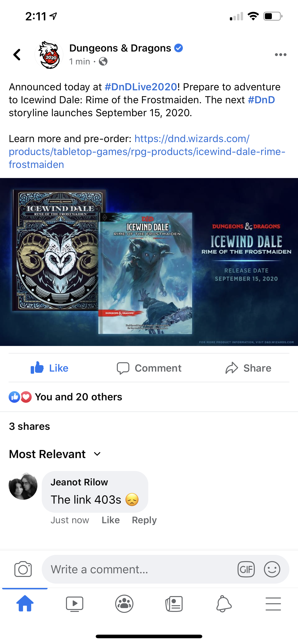The width and height of the screenshot is (298, 644).
Task: Go to the Home tab
Action: click(x=25, y=603)
